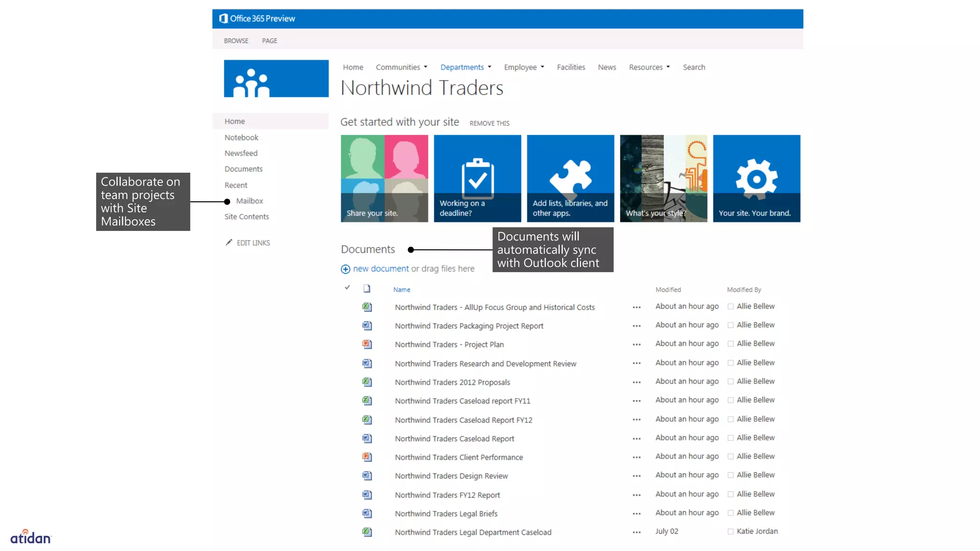This screenshot has width=980, height=551.
Task: Open Site Contents in the sidebar
Action: [x=246, y=217]
